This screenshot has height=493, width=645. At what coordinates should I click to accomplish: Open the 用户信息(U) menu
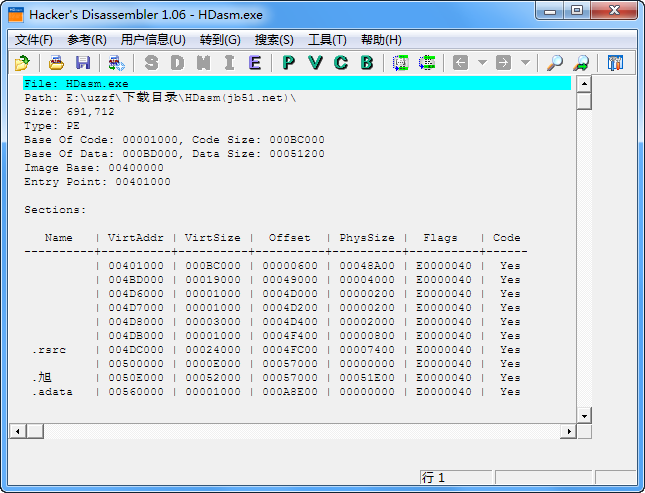click(x=153, y=40)
